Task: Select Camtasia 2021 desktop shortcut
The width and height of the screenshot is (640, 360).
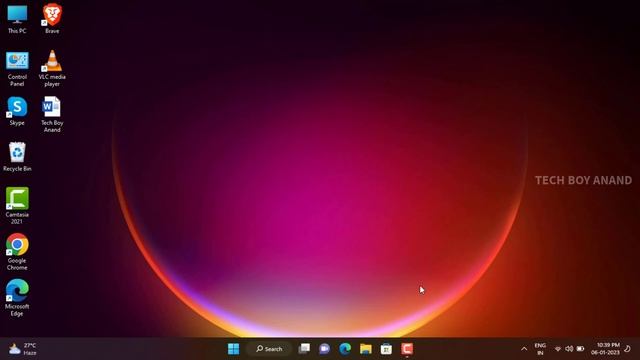Action: (x=17, y=206)
